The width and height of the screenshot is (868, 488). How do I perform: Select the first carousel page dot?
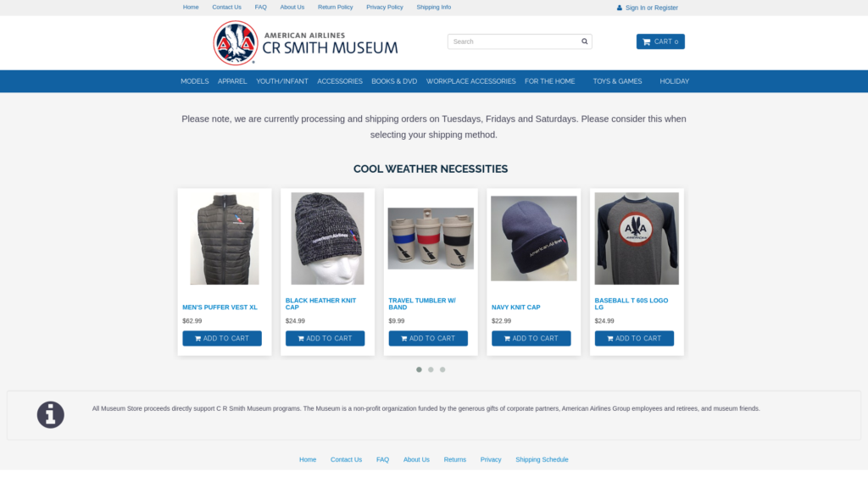(419, 369)
